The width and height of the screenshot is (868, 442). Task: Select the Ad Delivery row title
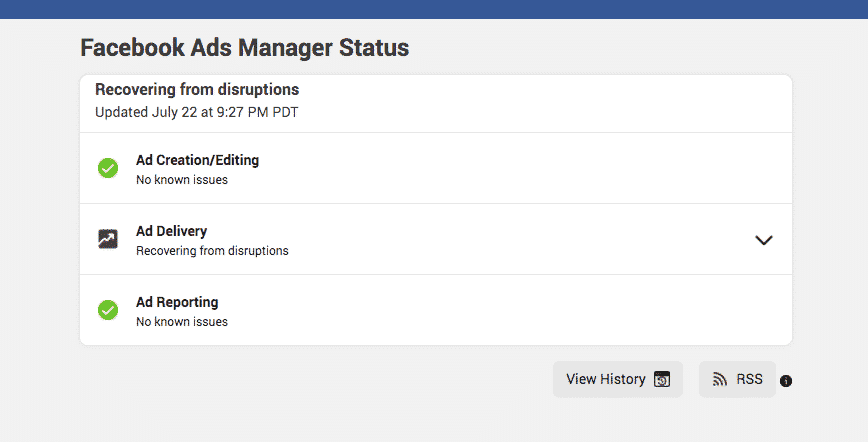(171, 231)
